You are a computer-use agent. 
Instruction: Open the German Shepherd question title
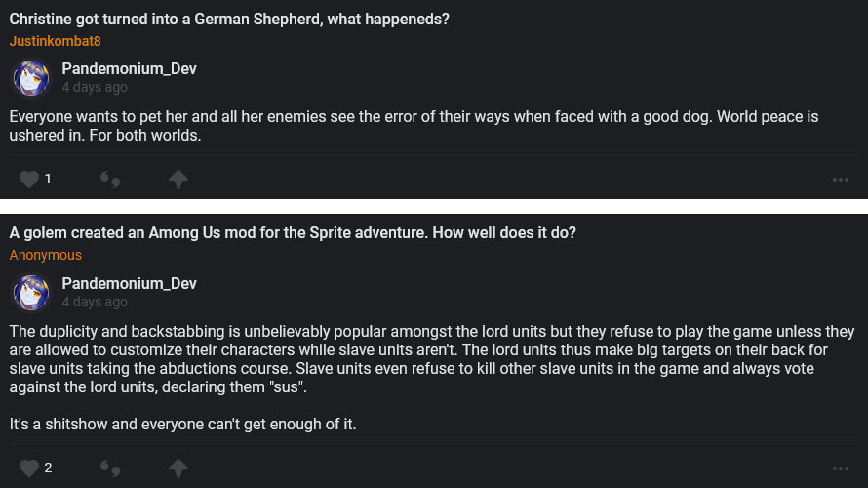tap(229, 19)
